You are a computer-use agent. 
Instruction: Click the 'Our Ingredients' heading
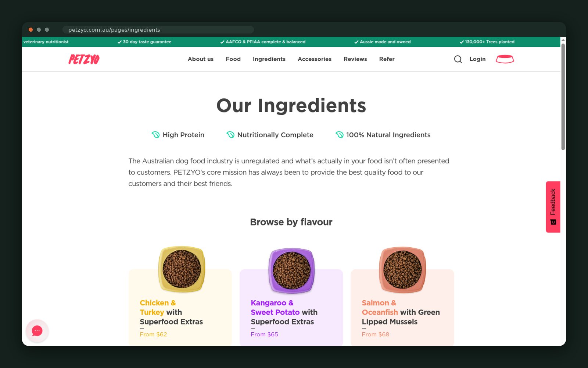(x=291, y=106)
